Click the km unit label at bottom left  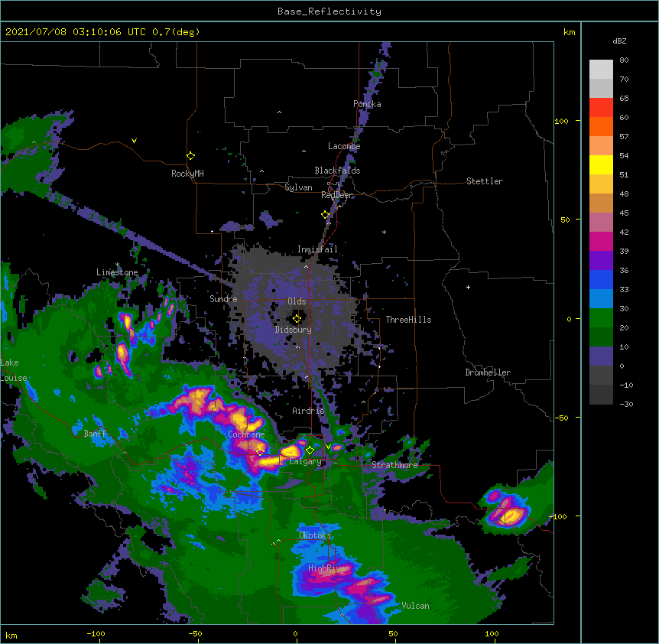pos(11,636)
